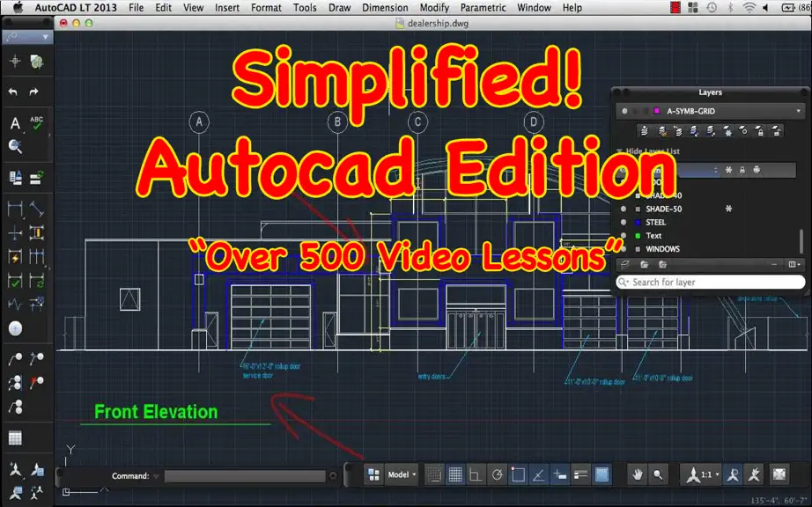Click the magenta swatch of A-SYMB-GRID layer
The width and height of the screenshot is (812, 507).
tap(657, 111)
